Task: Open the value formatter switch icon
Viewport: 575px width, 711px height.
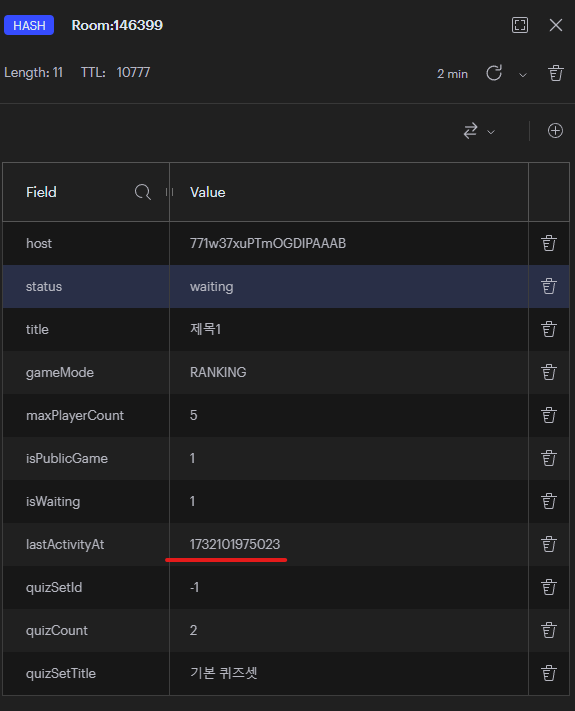Action: [471, 131]
